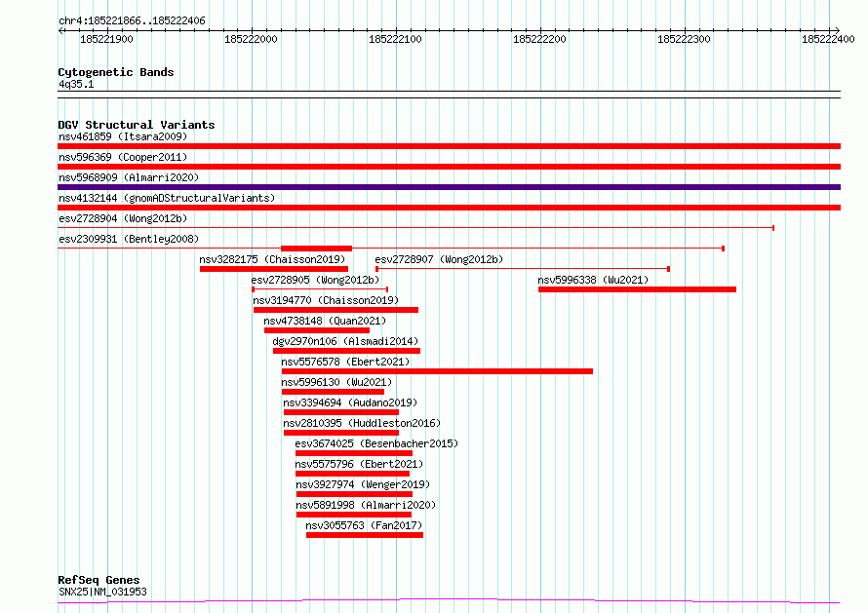Click the Cytogenetic Bands track title

click(116, 72)
